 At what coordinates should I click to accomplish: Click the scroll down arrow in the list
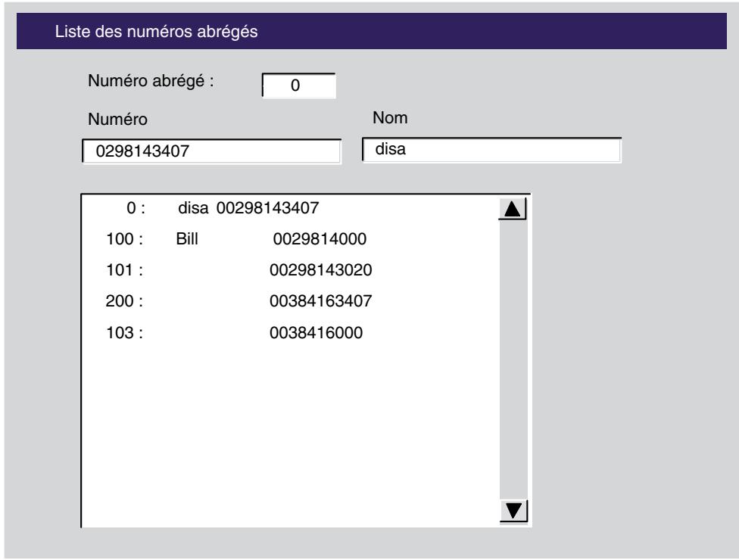(513, 511)
